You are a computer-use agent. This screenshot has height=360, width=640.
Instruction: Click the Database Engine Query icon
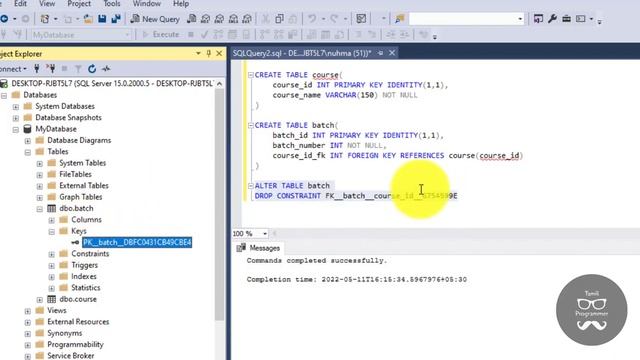191,19
